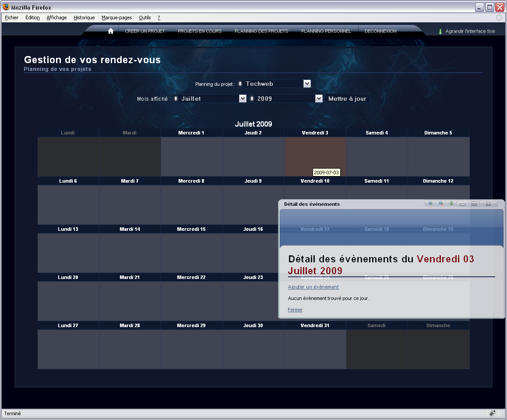This screenshot has width=507, height=420.
Task: Click the icon in the status bar corner
Action: click(x=492, y=413)
